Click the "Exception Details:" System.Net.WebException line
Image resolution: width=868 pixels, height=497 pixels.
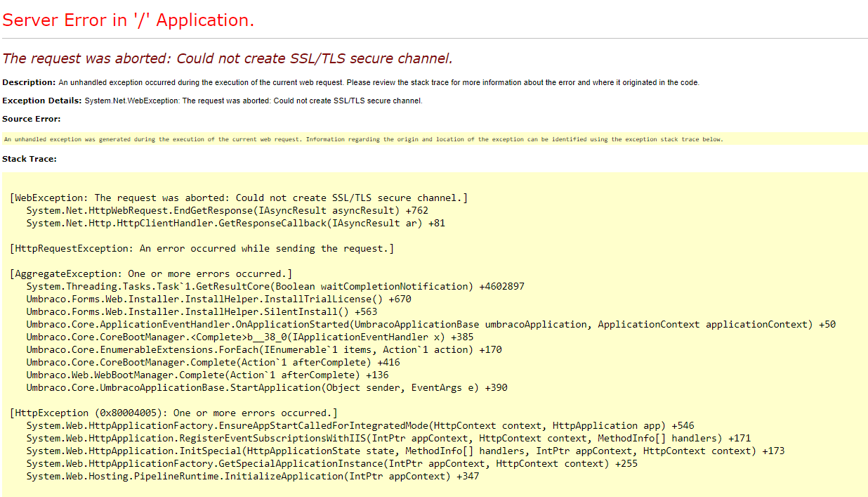(213, 101)
